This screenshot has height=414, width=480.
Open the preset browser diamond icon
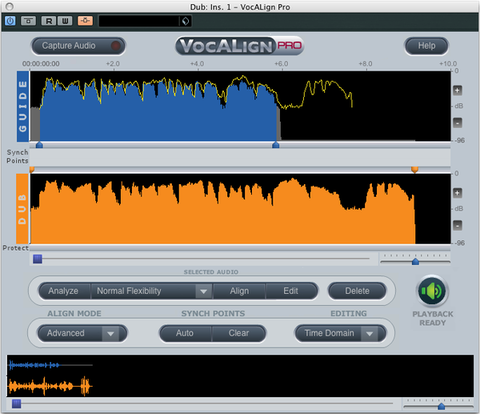pos(185,21)
